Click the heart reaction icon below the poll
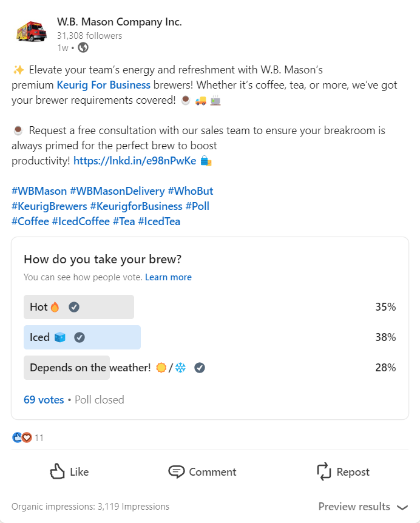Viewport: 420px width, 523px height. click(x=27, y=437)
